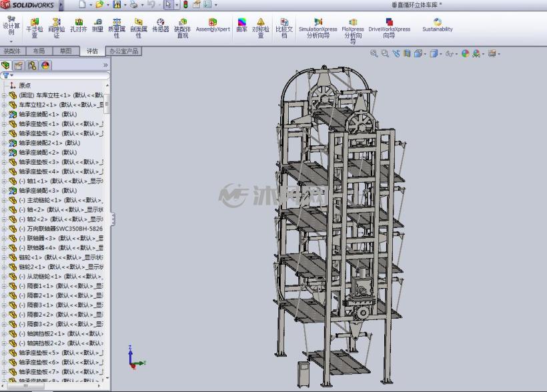
Task: Open 剖面属性 section properties
Action: tap(139, 28)
